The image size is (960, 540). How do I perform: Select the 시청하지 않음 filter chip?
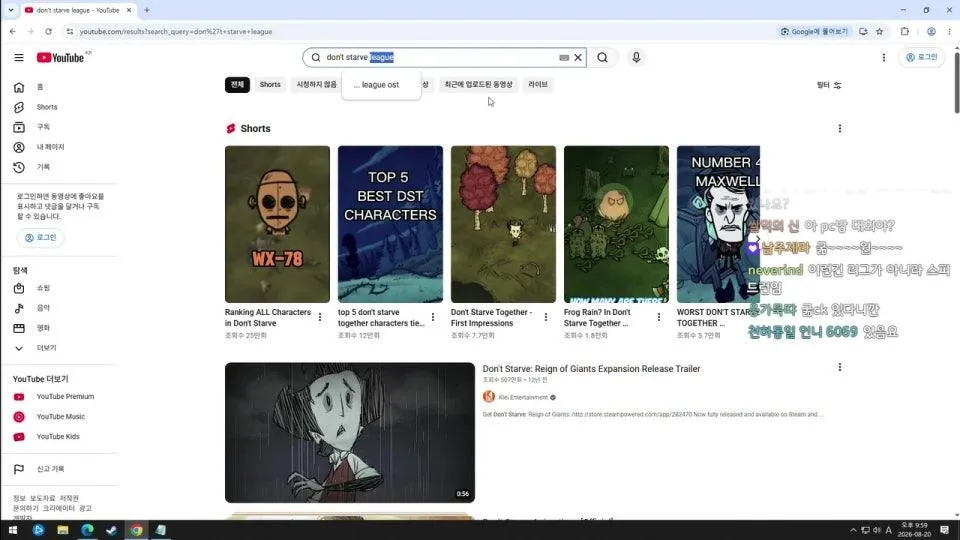coord(317,84)
